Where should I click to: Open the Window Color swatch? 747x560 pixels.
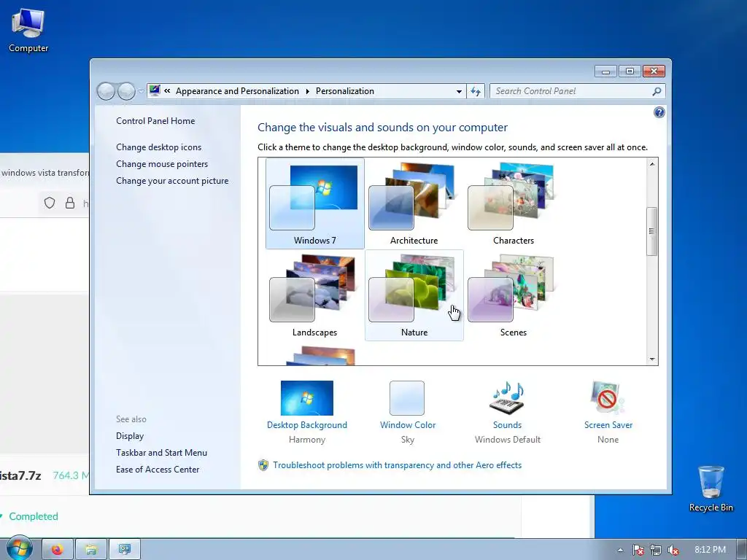point(407,398)
